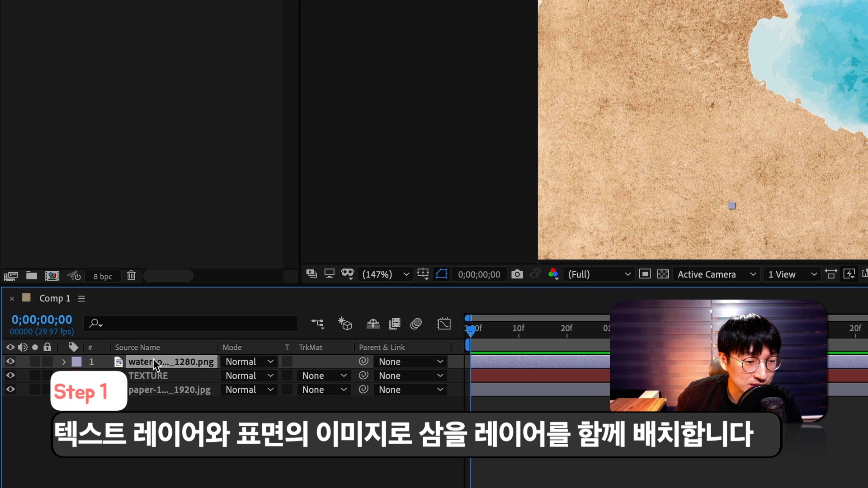The image size is (868, 488).
Task: Create new folder in project panel
Action: pos(32,276)
